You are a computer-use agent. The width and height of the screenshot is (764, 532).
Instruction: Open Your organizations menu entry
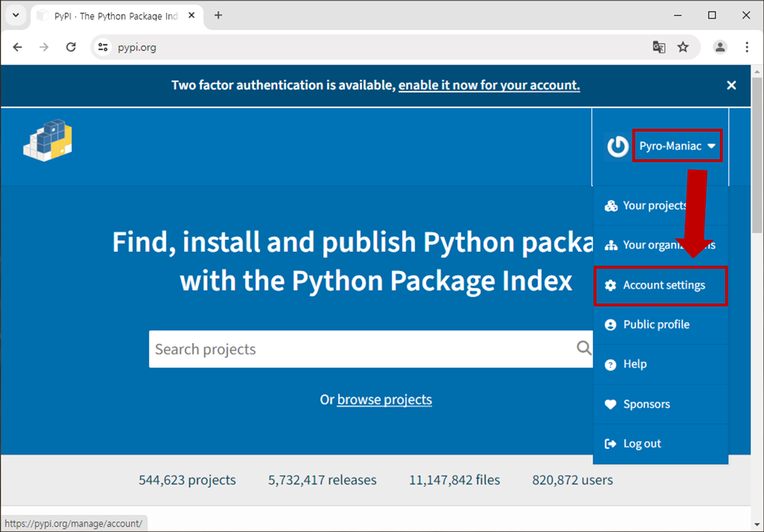(660, 245)
